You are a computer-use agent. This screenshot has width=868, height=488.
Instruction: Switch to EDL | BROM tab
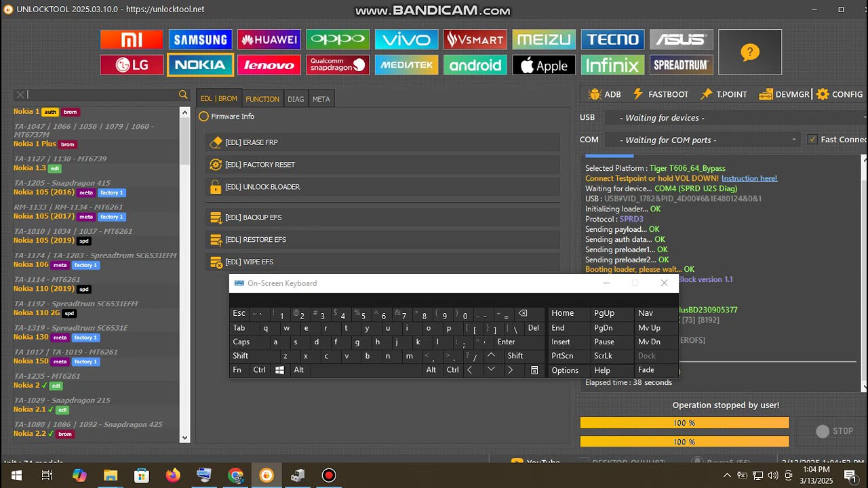[219, 99]
